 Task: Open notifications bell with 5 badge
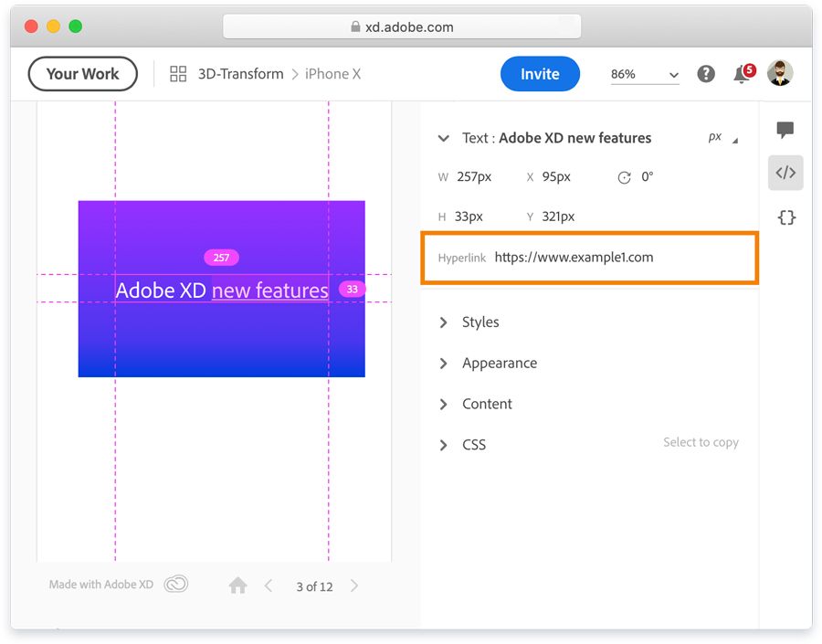[743, 73]
